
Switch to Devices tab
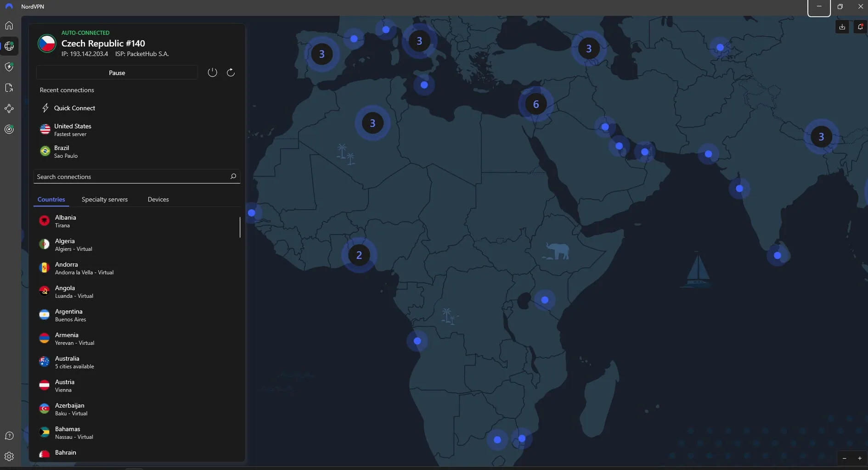tap(158, 200)
